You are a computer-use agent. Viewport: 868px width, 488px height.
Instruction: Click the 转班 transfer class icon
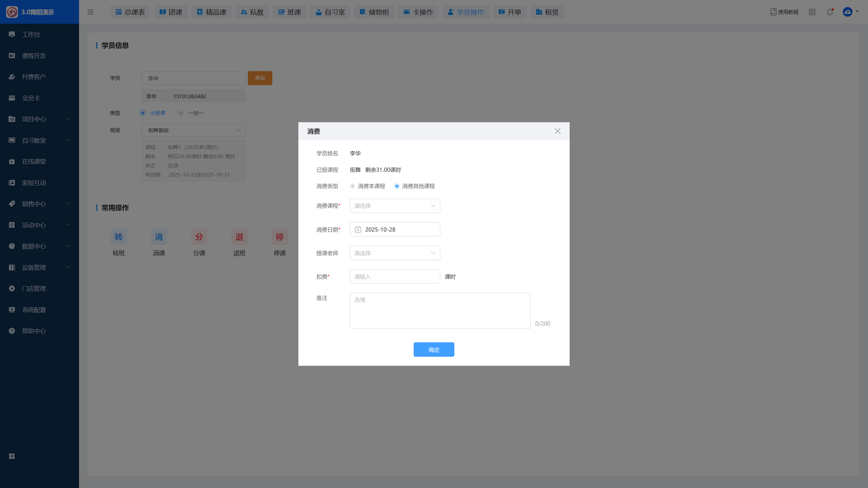click(x=118, y=237)
